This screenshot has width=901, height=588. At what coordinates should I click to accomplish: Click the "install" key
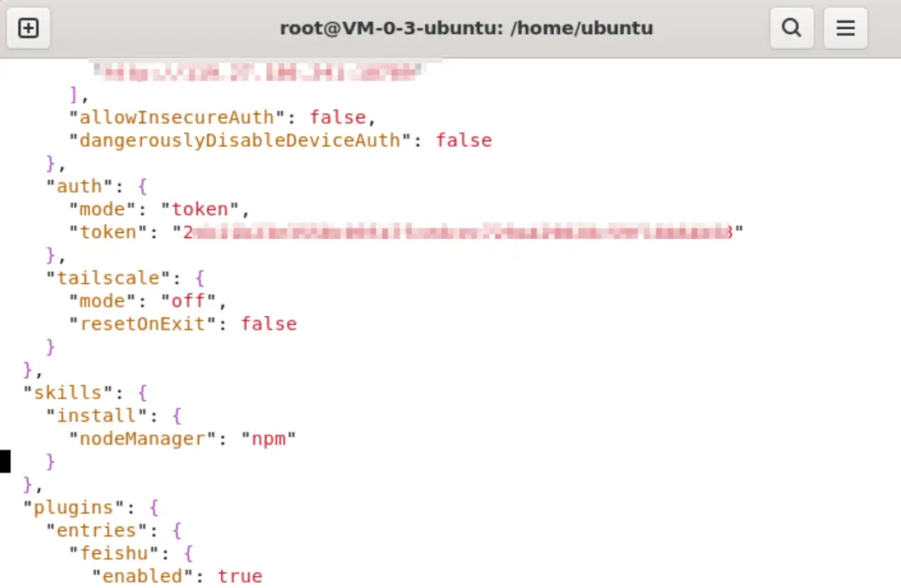[x=97, y=416]
